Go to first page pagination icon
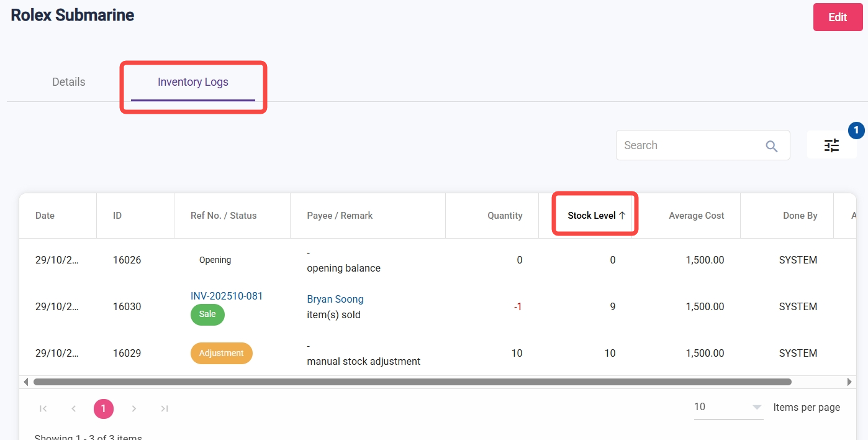 (x=43, y=408)
